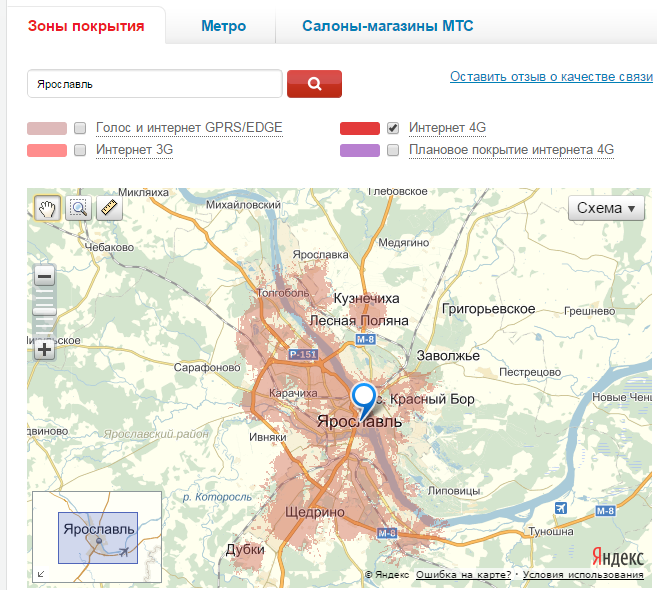The height and width of the screenshot is (590, 657).
Task: Open the Схема map type dropdown
Action: [607, 209]
